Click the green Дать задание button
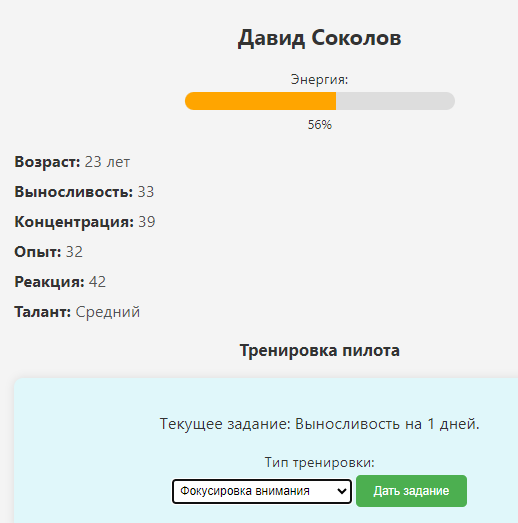Viewport: 518px width, 523px height. [411, 491]
